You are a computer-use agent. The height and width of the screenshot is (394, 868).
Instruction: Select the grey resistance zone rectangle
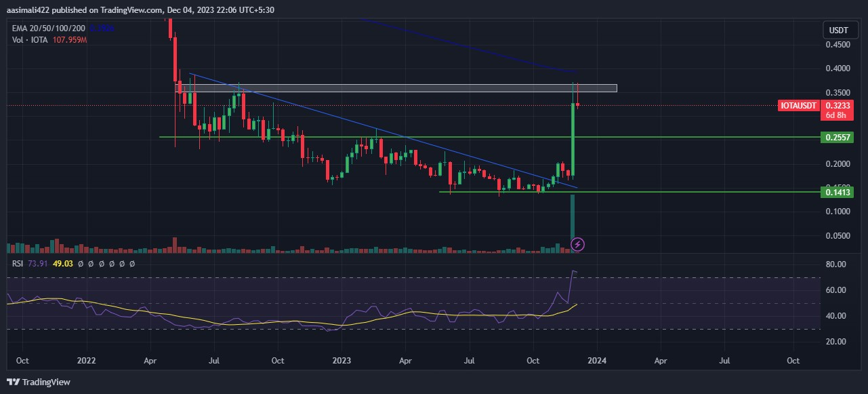pyautogui.click(x=397, y=88)
